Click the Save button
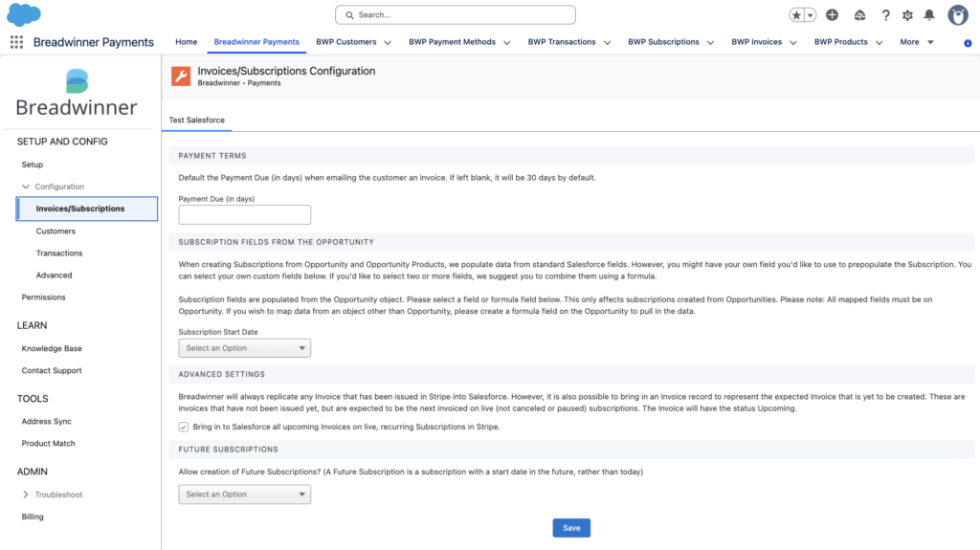The width and height of the screenshot is (980, 550). 571,528
